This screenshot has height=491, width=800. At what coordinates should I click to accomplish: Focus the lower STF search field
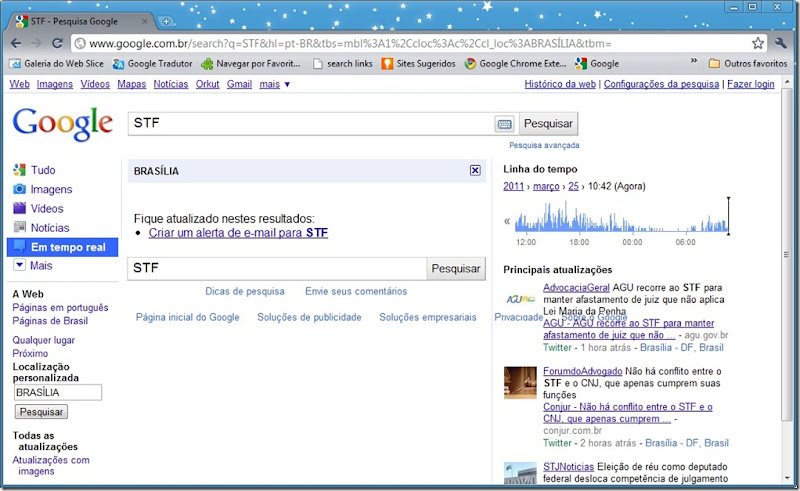click(277, 268)
